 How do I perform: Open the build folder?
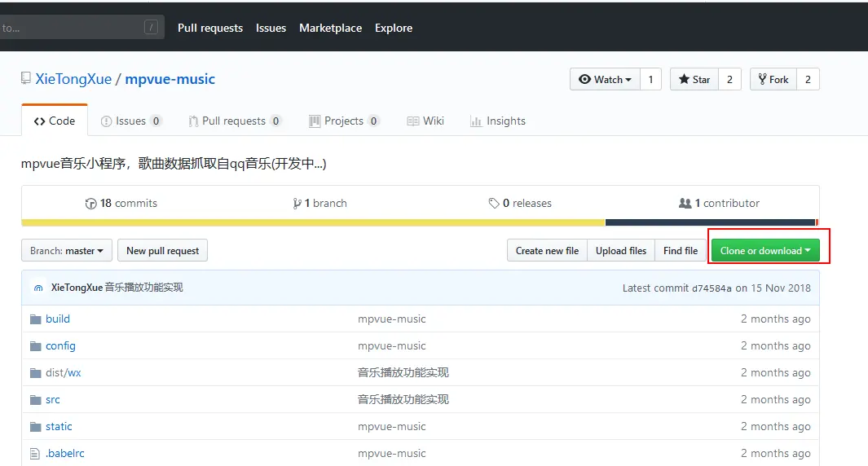[58, 319]
